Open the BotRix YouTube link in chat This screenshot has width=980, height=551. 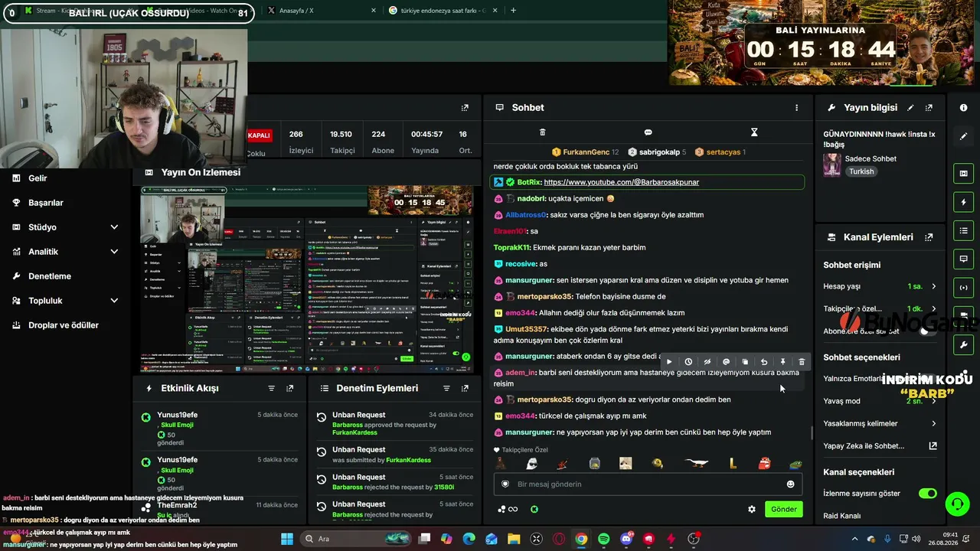[621, 182]
